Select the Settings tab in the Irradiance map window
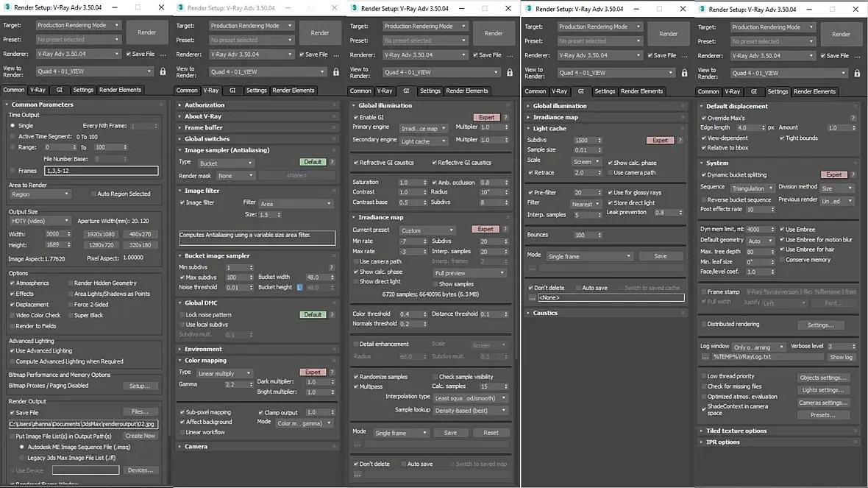The width and height of the screenshot is (868, 488). [430, 91]
